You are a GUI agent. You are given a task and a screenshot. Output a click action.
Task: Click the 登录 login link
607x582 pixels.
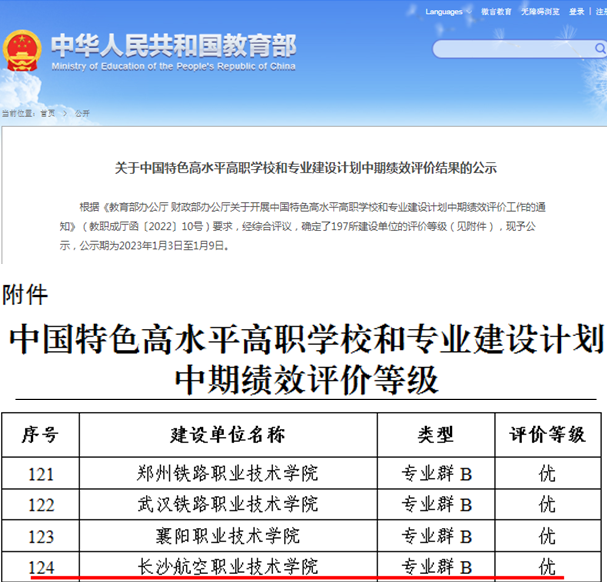pos(576,12)
